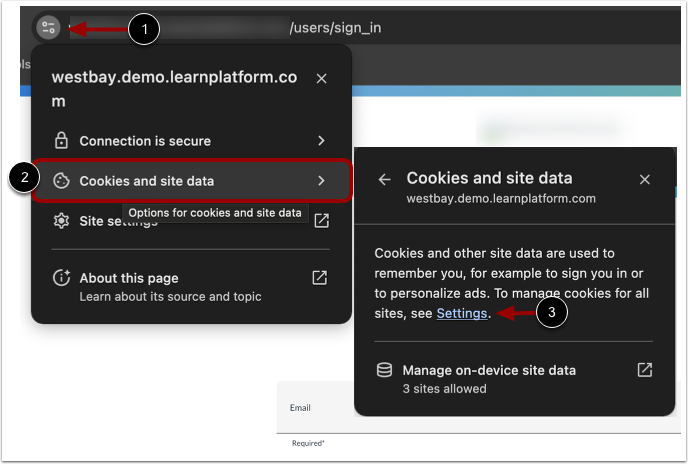The image size is (688, 464).
Task: Open Cookies and site data menu entry
Action: point(191,181)
